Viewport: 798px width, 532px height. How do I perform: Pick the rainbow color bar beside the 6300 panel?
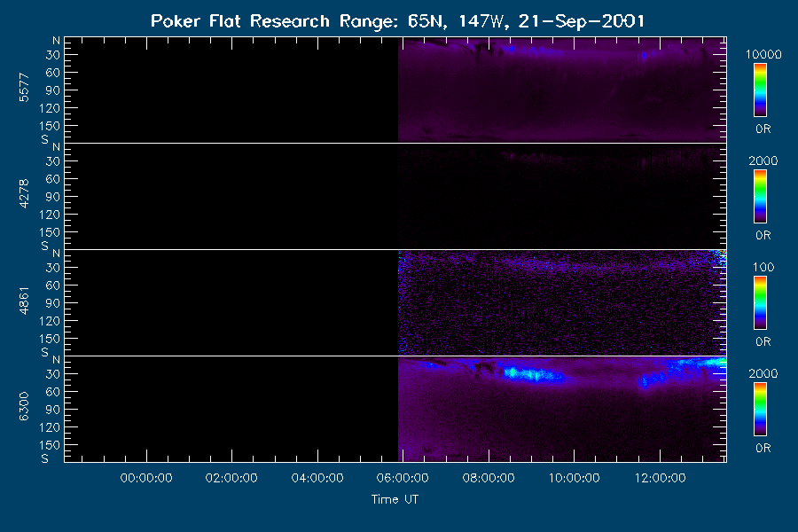pos(761,410)
